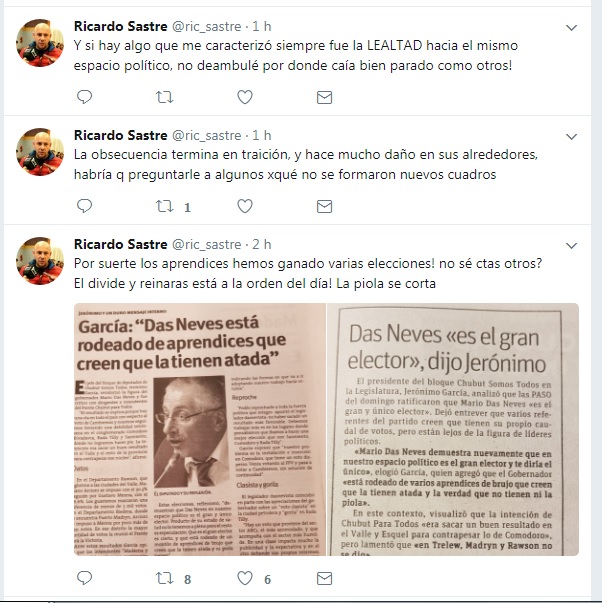This screenshot has height=603, width=602.
Task: Open more options for LEALTAD tweet
Action: (572, 28)
